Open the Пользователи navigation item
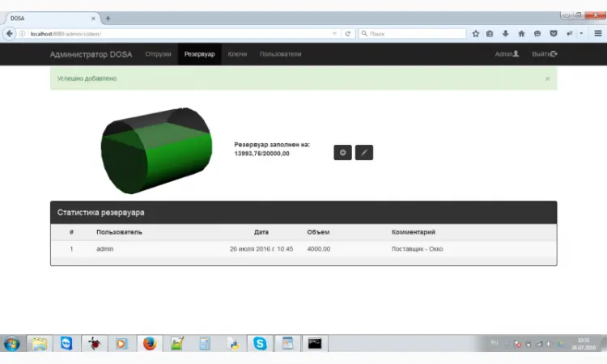The width and height of the screenshot is (607, 364). (x=280, y=54)
